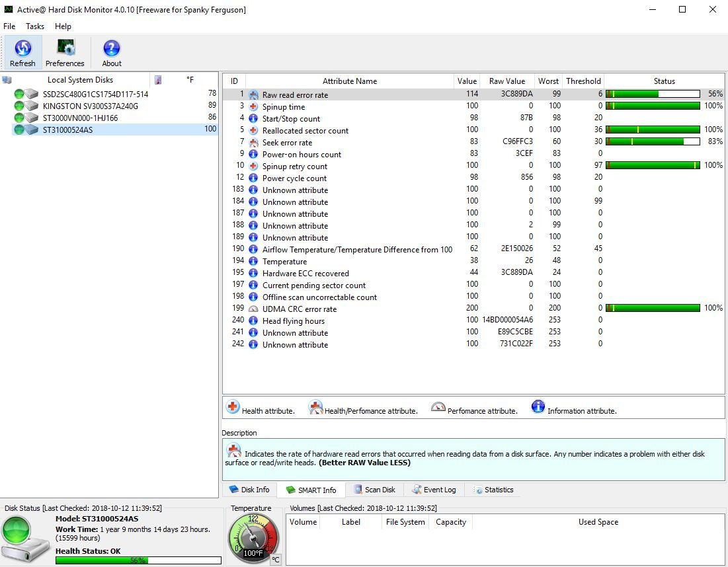The image size is (728, 567).
Task: Select the SSD2SC480G1CS1754D117-514 disk
Action: (95, 94)
